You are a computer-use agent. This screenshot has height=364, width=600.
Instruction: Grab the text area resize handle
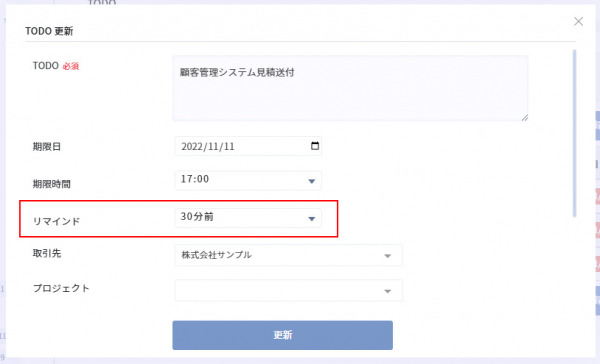click(x=525, y=118)
